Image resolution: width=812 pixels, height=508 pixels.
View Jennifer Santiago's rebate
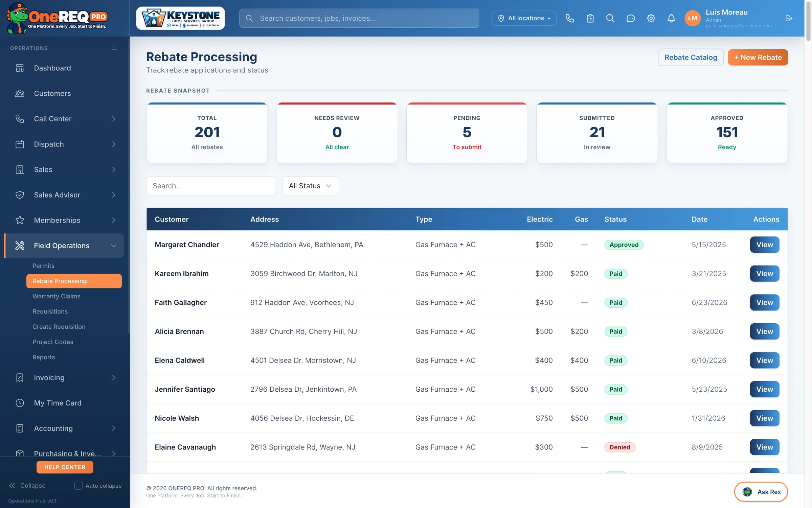[x=765, y=389]
